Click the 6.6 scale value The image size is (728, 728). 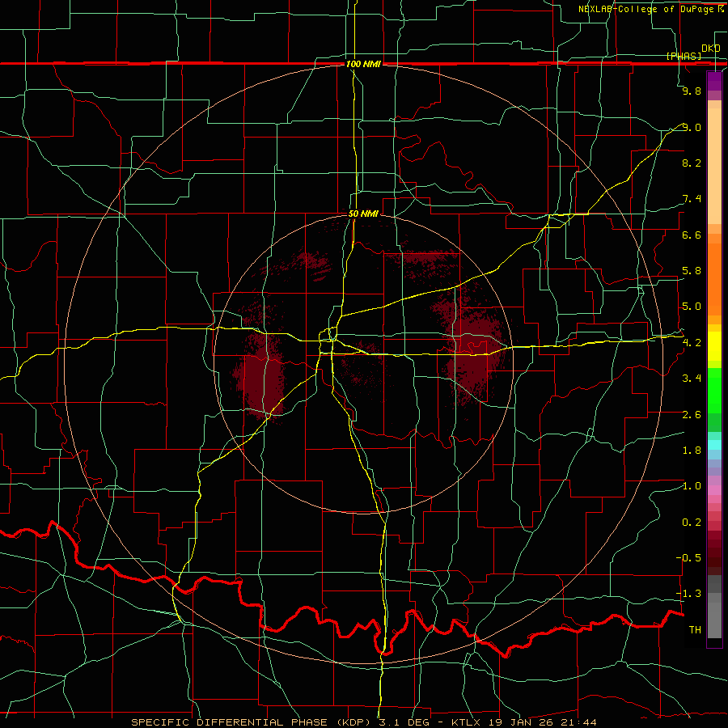click(x=692, y=235)
